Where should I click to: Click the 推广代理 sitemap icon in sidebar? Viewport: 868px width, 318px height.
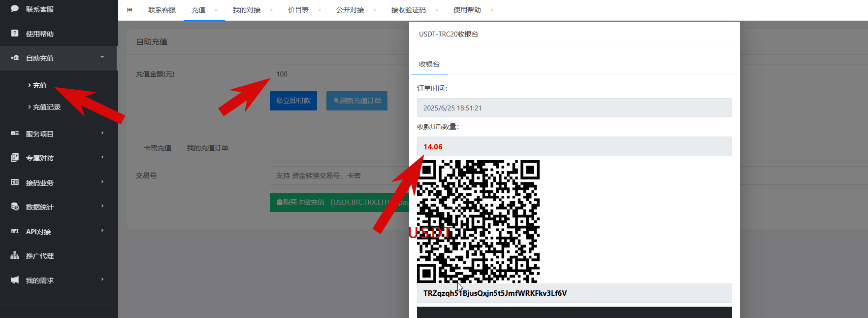[15, 255]
